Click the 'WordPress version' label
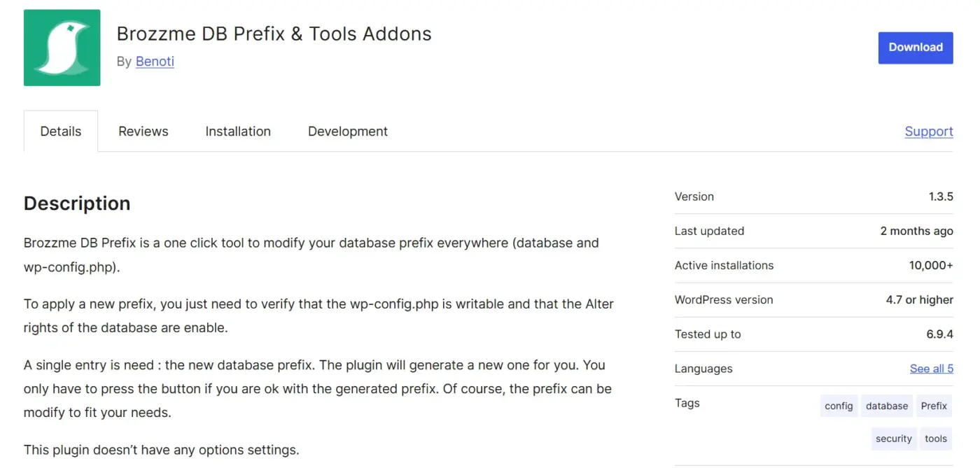 coord(724,299)
